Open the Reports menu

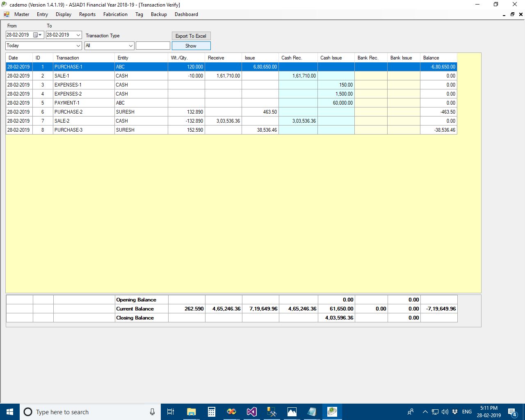(x=87, y=14)
